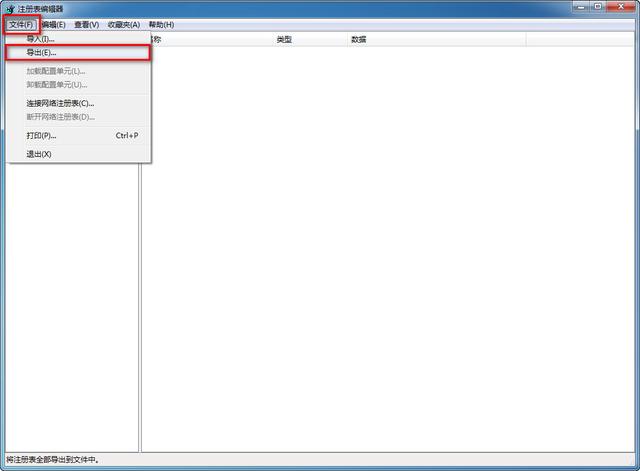Image resolution: width=640 pixels, height=471 pixels.
Task: Maximize the Registry Editor window
Action: click(x=598, y=7)
